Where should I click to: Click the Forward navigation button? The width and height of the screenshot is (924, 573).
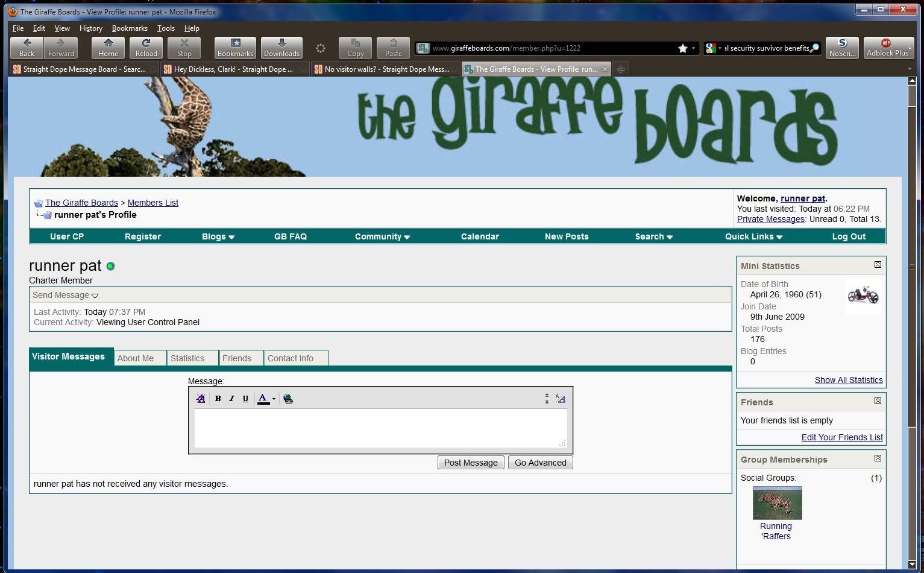[61, 48]
